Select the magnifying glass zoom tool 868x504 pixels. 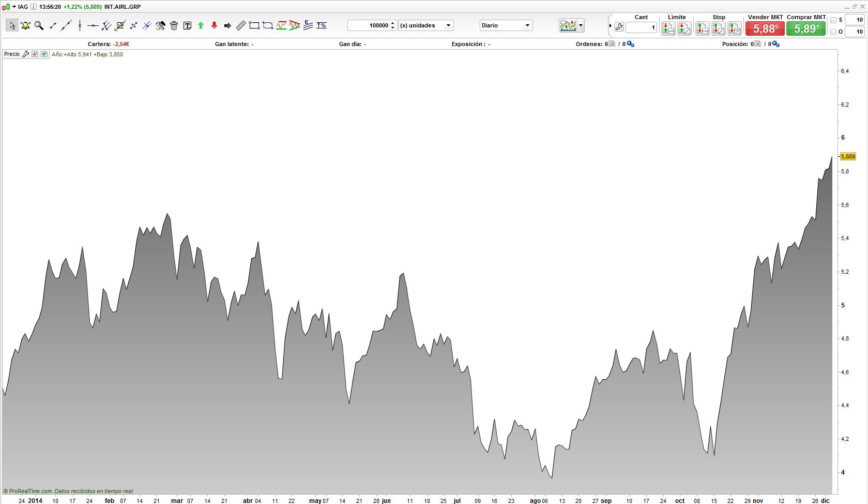(x=39, y=25)
